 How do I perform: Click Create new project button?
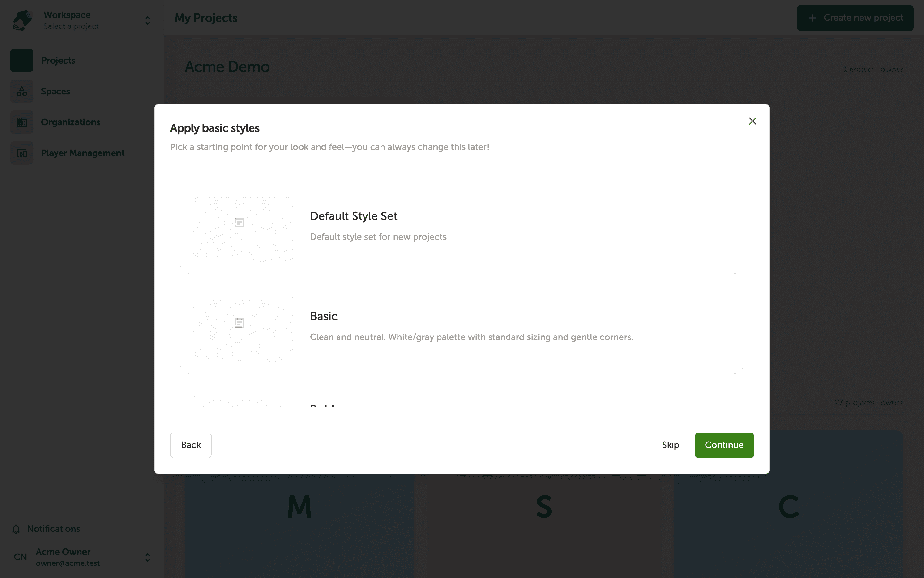pos(855,18)
